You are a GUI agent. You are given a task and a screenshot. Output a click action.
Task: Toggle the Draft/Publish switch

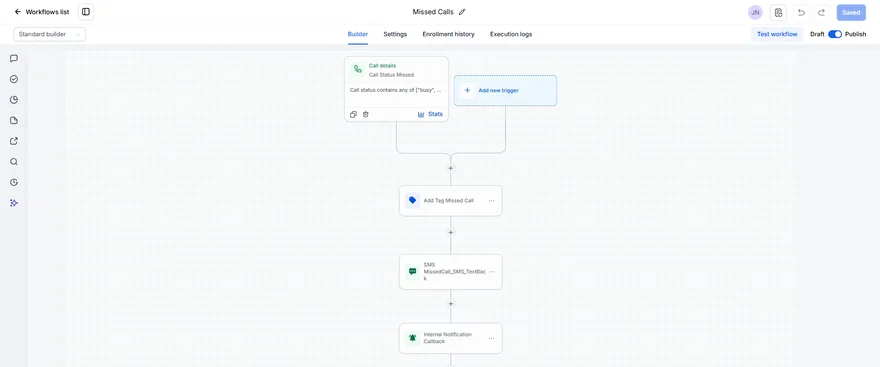click(835, 34)
